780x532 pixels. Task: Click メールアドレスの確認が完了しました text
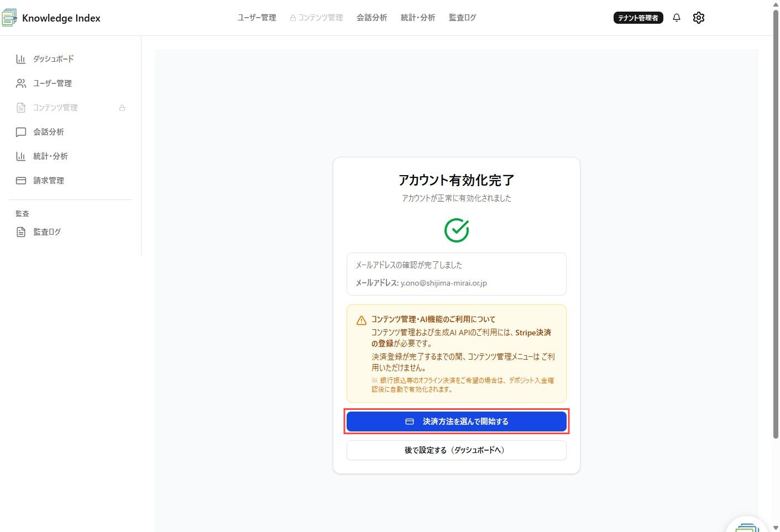point(409,265)
